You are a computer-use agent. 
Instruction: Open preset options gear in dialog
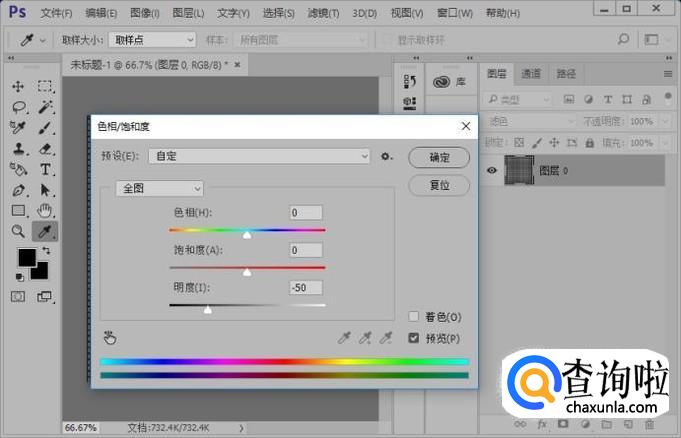pyautogui.click(x=387, y=157)
